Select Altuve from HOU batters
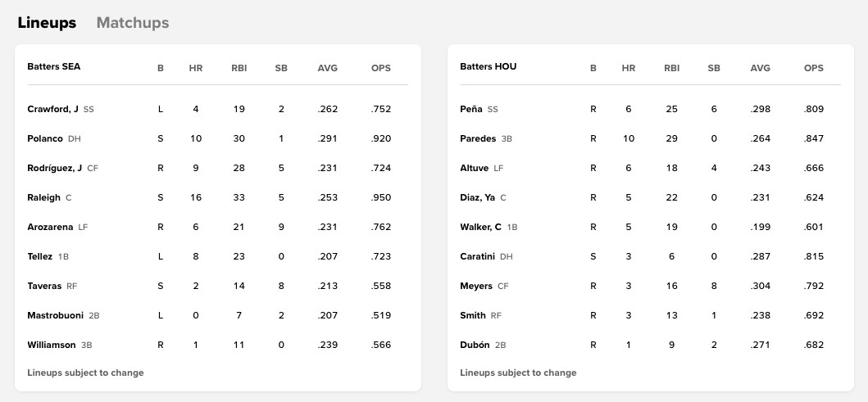The width and height of the screenshot is (868, 402). pyautogui.click(x=475, y=168)
